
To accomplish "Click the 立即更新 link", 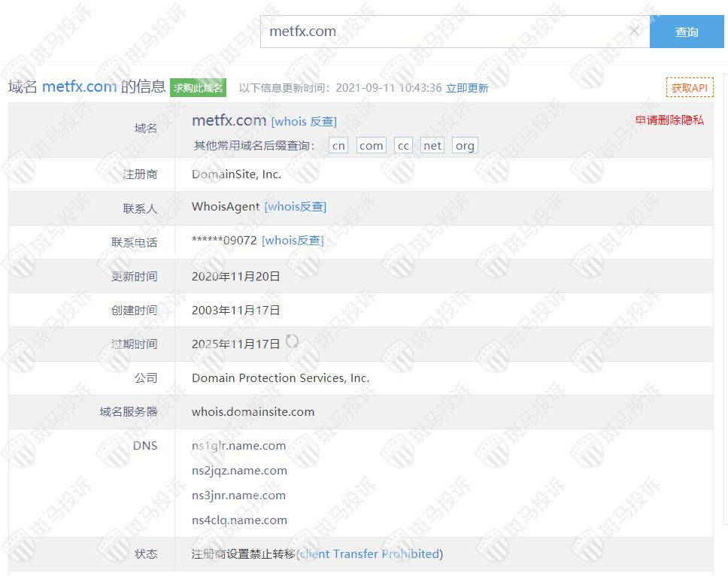I will click(x=467, y=88).
